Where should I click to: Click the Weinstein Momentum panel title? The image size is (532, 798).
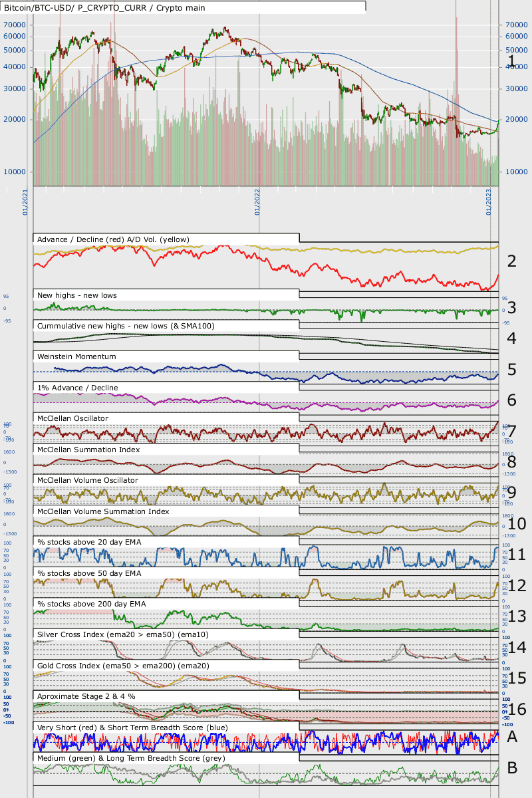tap(76, 356)
